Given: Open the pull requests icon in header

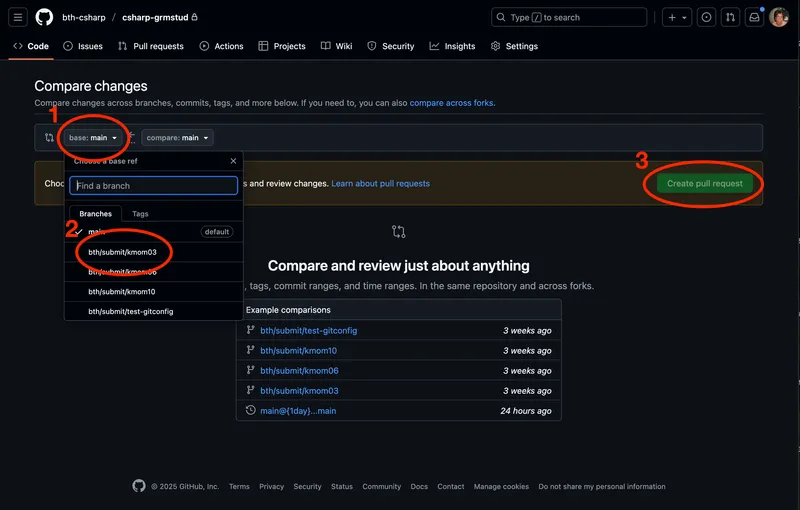Looking at the screenshot, I should pos(731,17).
